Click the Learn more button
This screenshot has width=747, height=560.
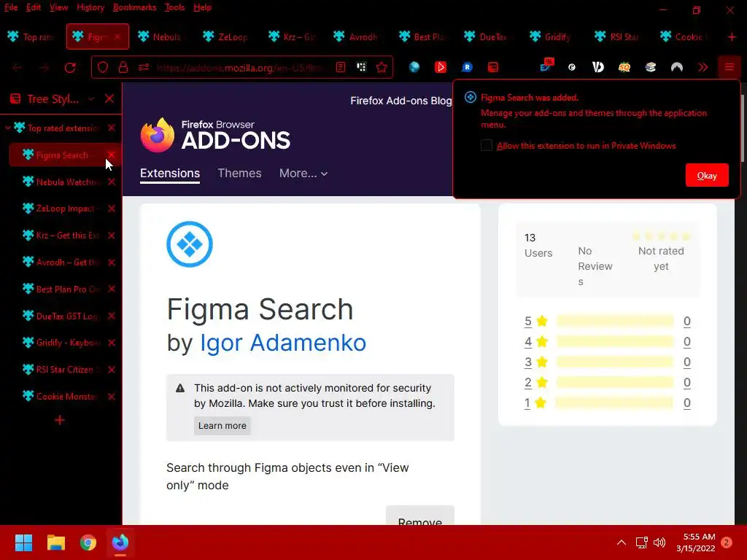click(222, 425)
